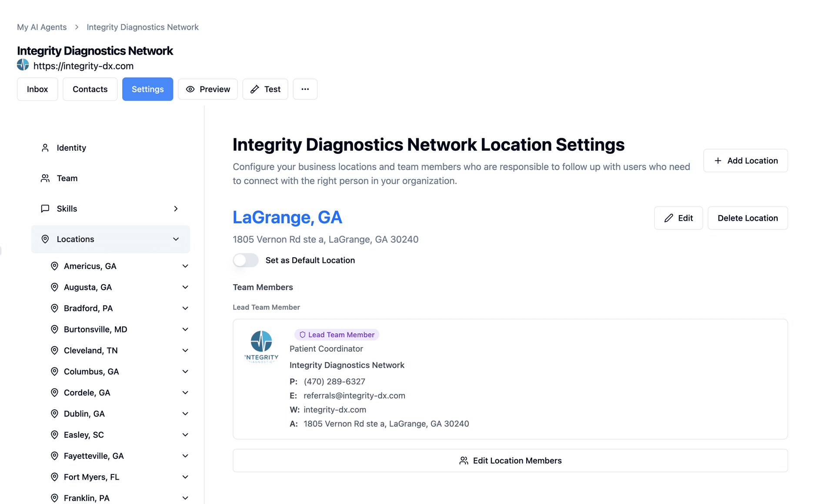Click the Team people icon
The height and width of the screenshot is (504, 835).
click(x=45, y=178)
